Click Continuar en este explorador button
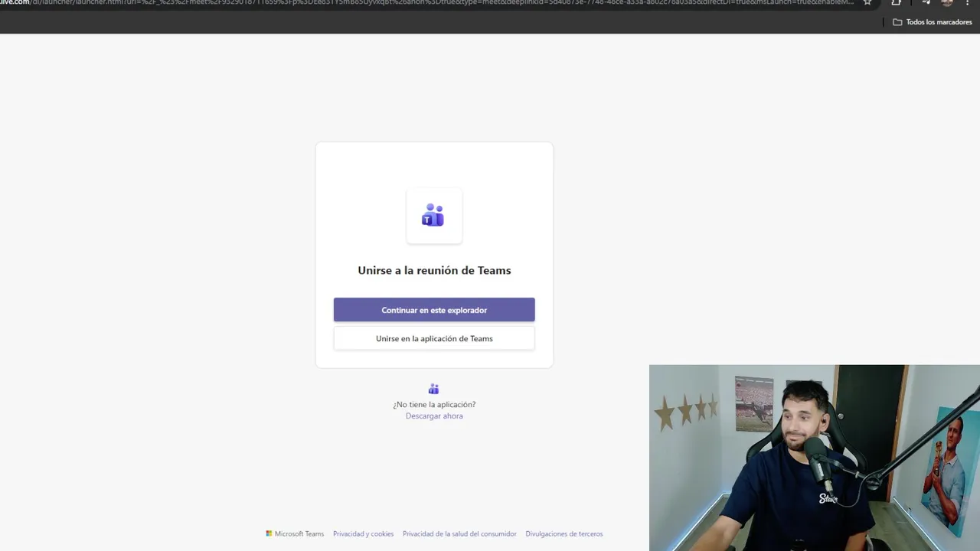980x551 pixels. [434, 310]
